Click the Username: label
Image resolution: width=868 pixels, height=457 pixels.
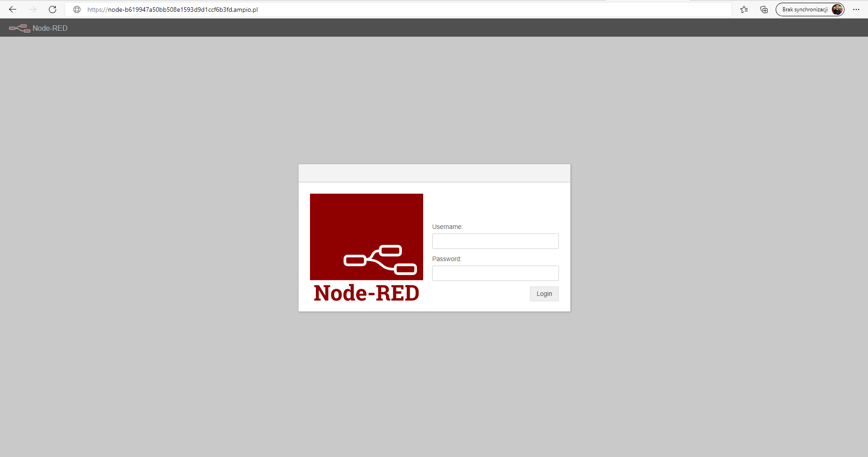click(x=448, y=227)
